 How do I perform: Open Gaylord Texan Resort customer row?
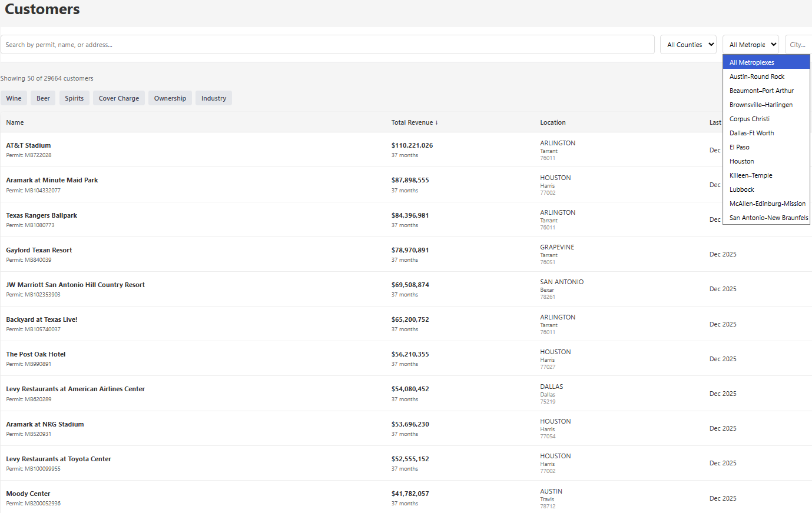39,250
